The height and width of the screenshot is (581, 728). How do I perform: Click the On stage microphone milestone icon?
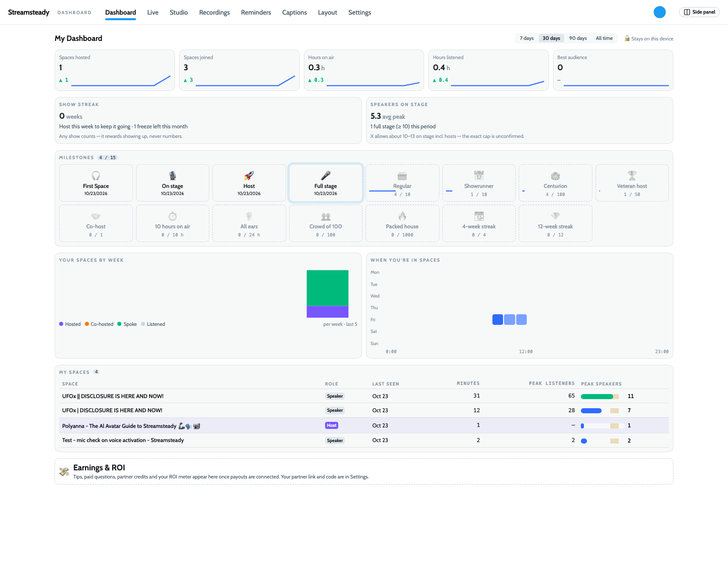click(x=172, y=176)
